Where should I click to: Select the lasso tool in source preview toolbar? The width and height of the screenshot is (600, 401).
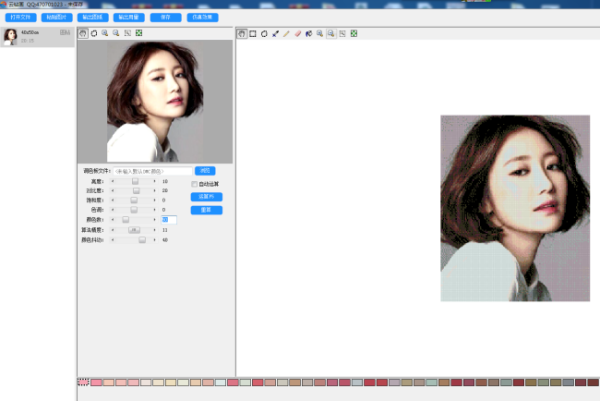(x=94, y=33)
